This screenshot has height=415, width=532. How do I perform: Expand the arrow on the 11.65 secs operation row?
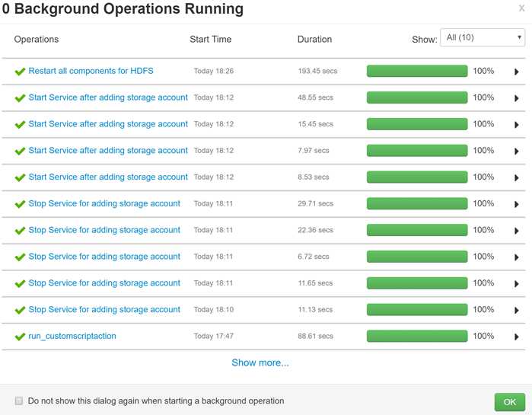coord(516,283)
